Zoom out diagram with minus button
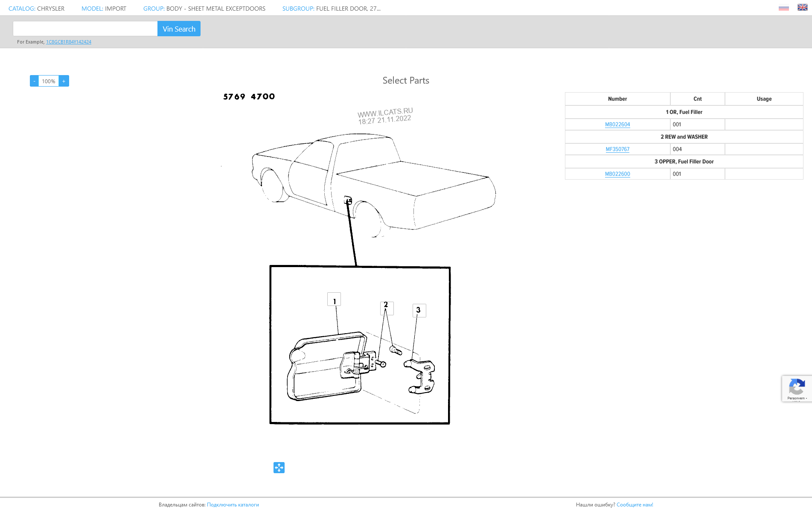The height and width of the screenshot is (512, 812). (x=34, y=81)
